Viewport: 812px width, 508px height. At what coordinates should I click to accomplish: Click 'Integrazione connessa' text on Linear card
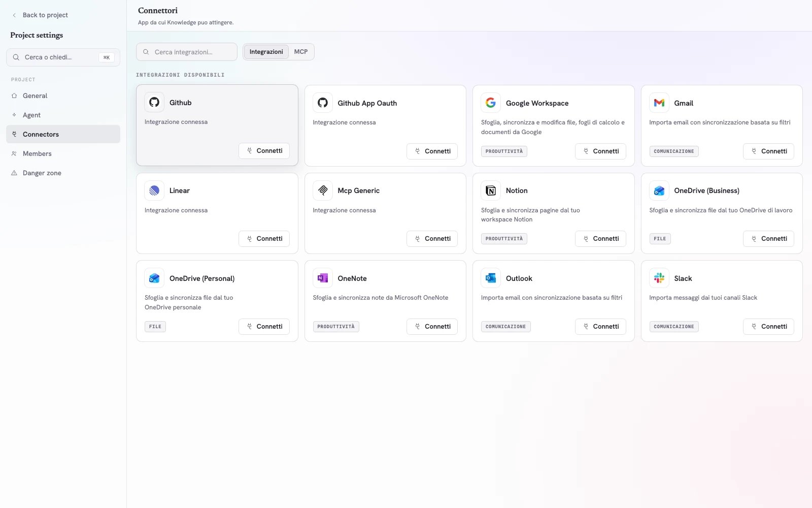[x=176, y=210]
